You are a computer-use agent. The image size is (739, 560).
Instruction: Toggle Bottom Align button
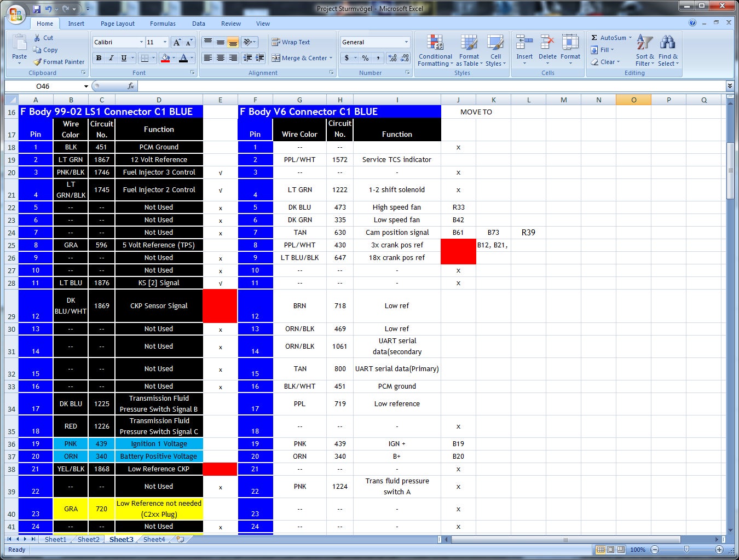[x=233, y=42]
